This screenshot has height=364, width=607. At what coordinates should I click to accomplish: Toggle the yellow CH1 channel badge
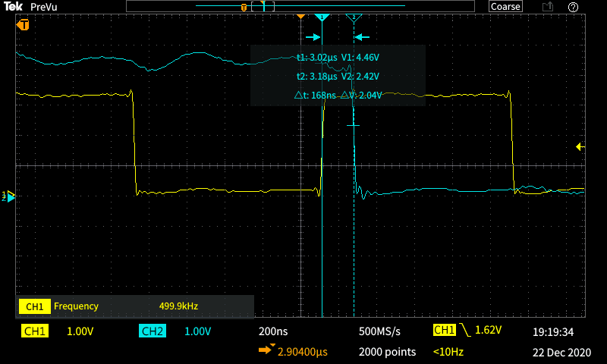[36, 331]
